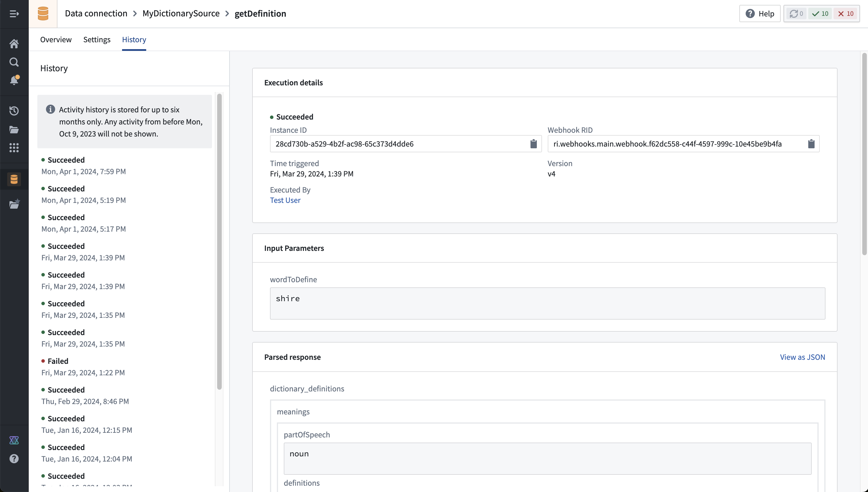Click the successful runs count 10
Screen dimensions: 868x492
(x=820, y=14)
